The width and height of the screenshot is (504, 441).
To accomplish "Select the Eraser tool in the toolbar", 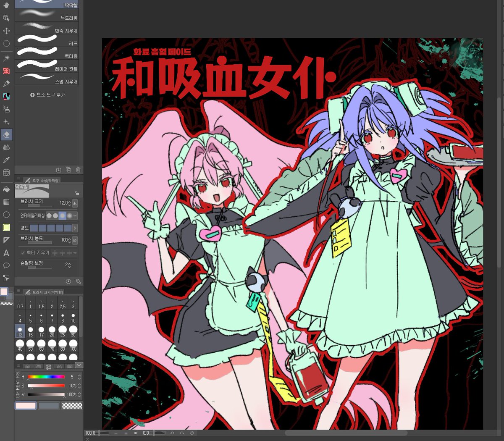I will click(x=6, y=134).
